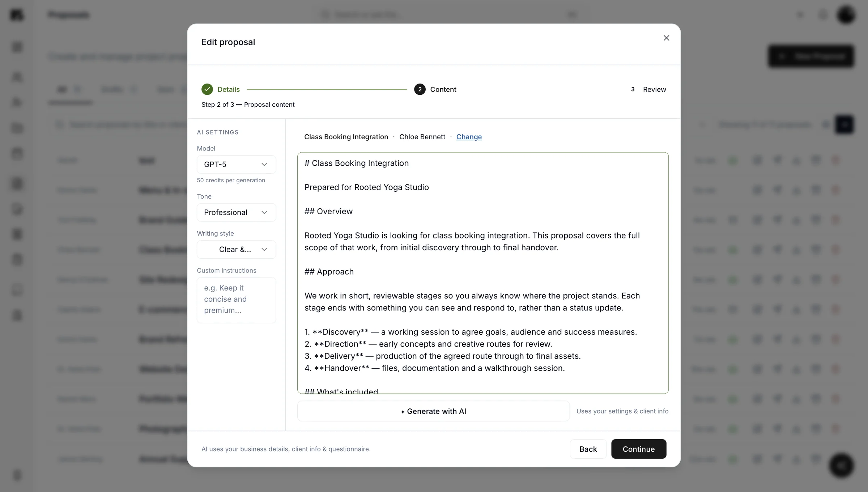
Task: Click the chat bubble button in background
Action: [x=841, y=466]
